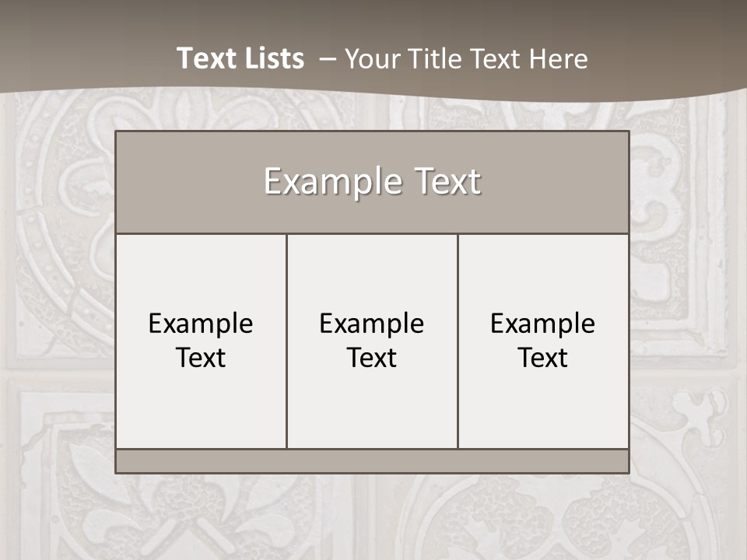Click the word "Text" in the right cell
The image size is (747, 560).
(x=543, y=358)
